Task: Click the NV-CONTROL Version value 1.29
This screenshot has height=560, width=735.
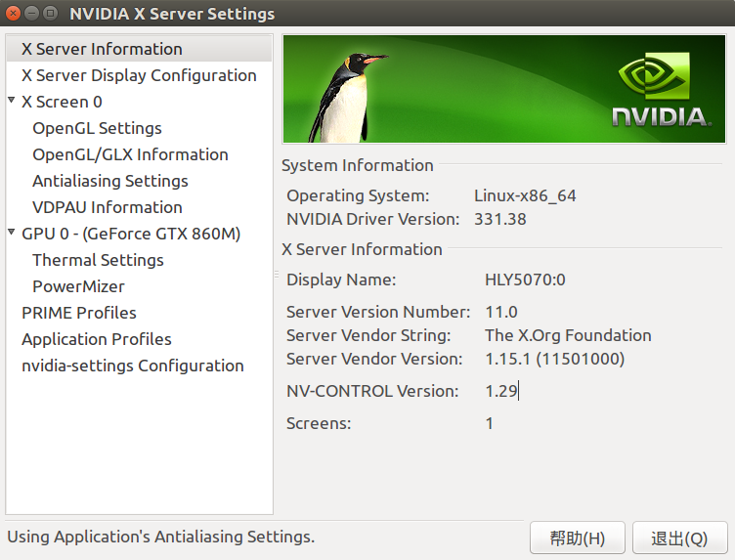Action: pyautogui.click(x=501, y=391)
